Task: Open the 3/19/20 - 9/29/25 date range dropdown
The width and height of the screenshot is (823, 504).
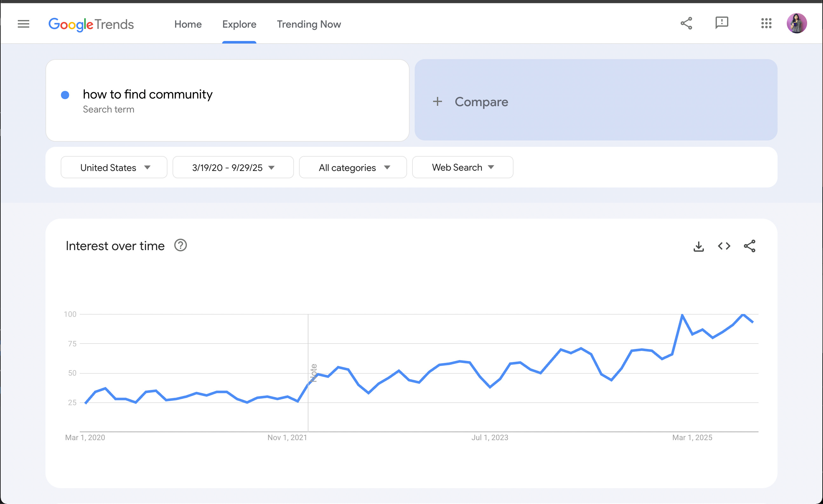Action: click(233, 167)
